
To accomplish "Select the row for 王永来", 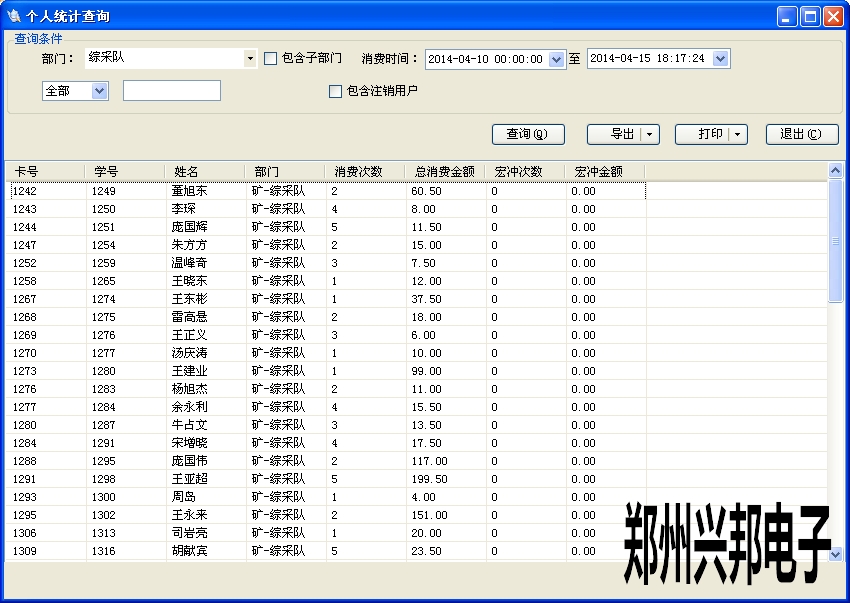I will 326,515.
